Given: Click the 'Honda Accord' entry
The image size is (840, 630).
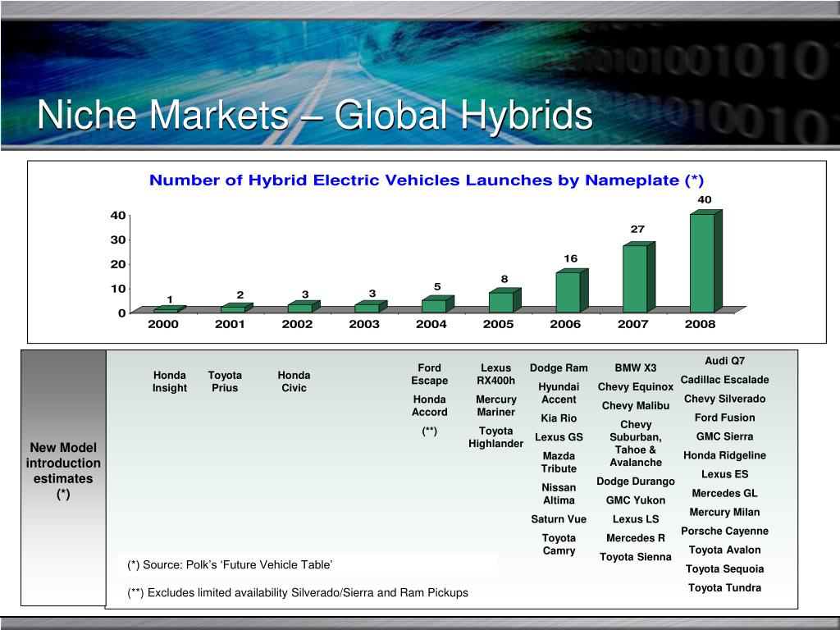Looking at the screenshot, I should (430, 405).
